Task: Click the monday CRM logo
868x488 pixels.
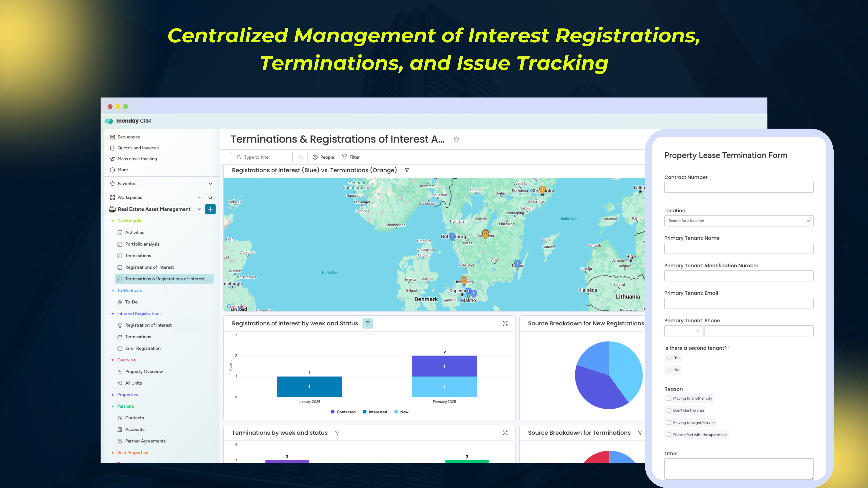Action: (x=128, y=121)
